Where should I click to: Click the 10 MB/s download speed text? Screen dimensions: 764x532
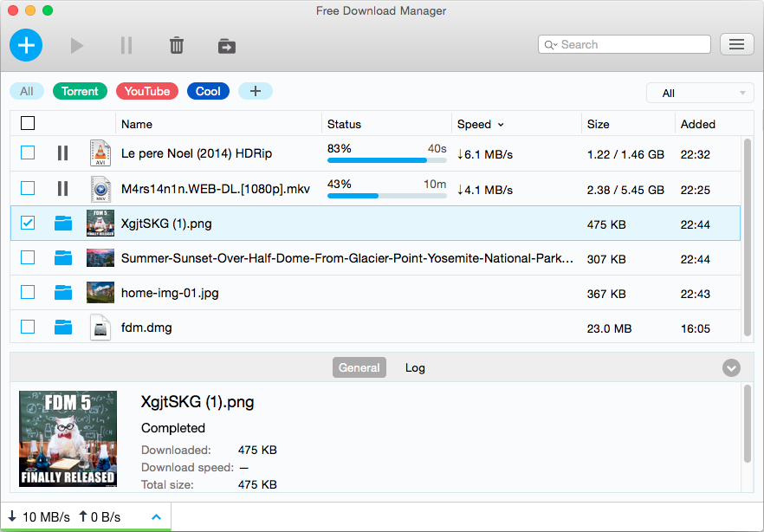click(x=46, y=517)
